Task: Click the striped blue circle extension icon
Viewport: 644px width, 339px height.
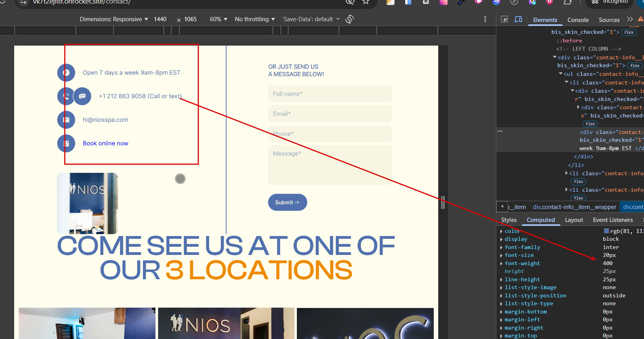Action: point(496,2)
